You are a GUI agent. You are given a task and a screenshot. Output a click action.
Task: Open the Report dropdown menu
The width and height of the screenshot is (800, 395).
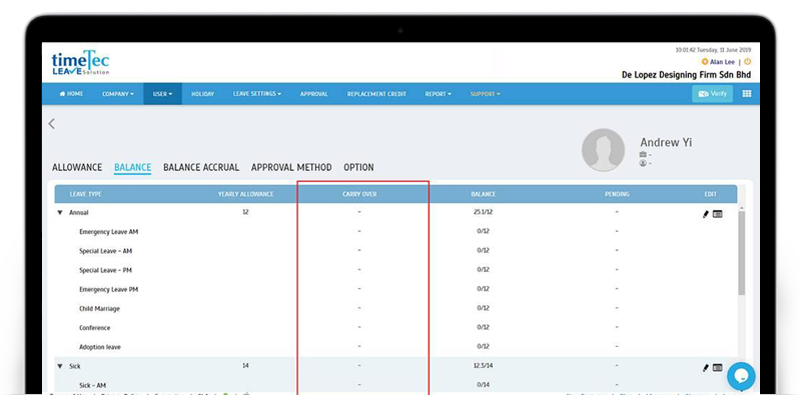tap(438, 94)
